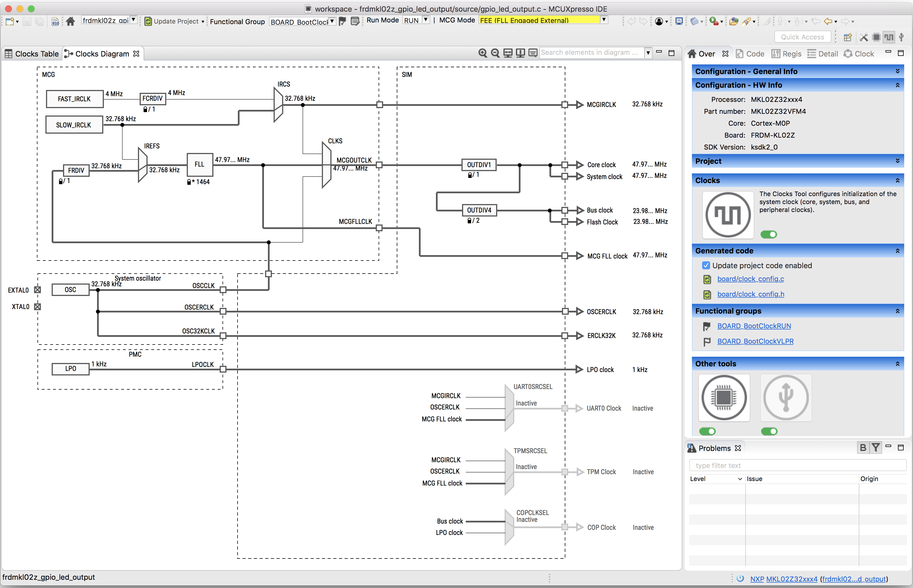Click the green Update Project icon
913x588 pixels.
coord(148,21)
